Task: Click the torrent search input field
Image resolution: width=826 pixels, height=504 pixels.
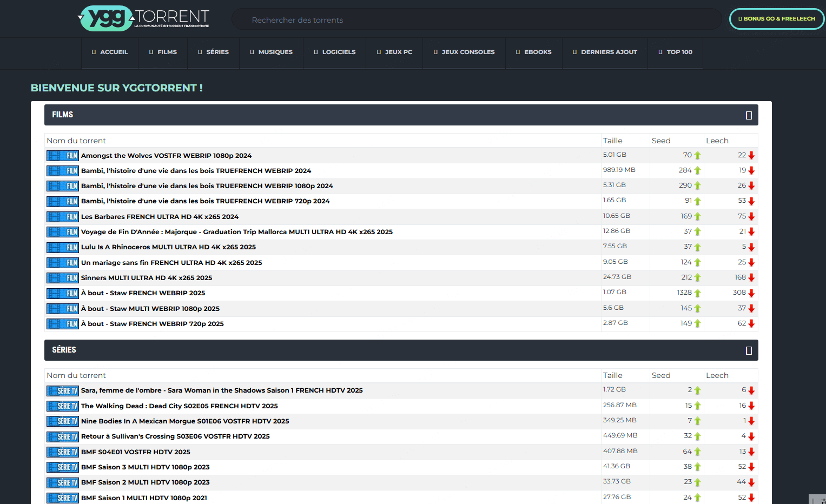Action: [x=476, y=19]
